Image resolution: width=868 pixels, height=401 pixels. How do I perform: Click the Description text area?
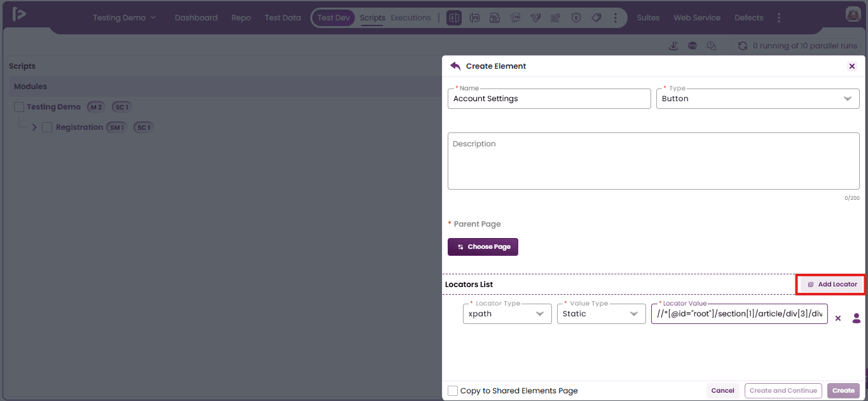(x=654, y=161)
